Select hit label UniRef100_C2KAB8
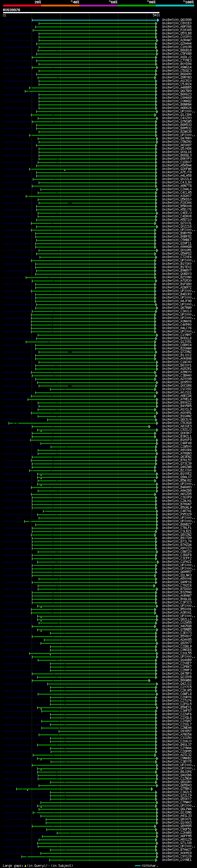The height and width of the screenshot is (868, 197). [x=177, y=833]
